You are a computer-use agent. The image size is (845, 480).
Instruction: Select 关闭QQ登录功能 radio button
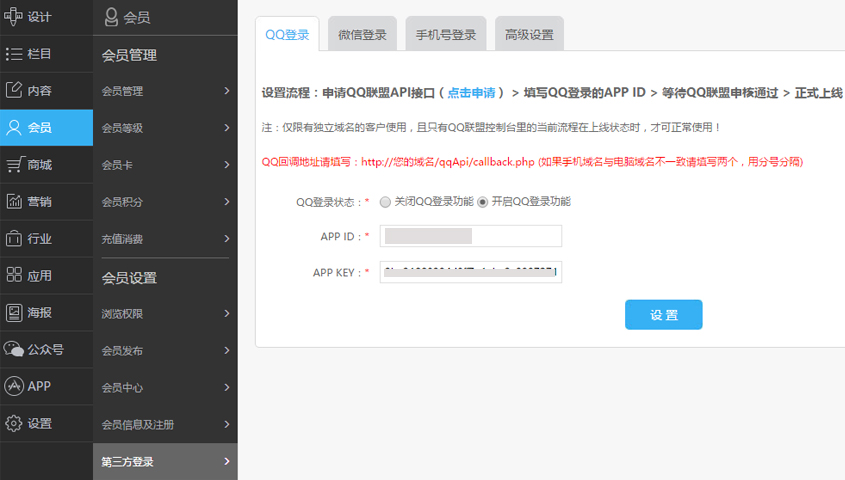pos(385,202)
